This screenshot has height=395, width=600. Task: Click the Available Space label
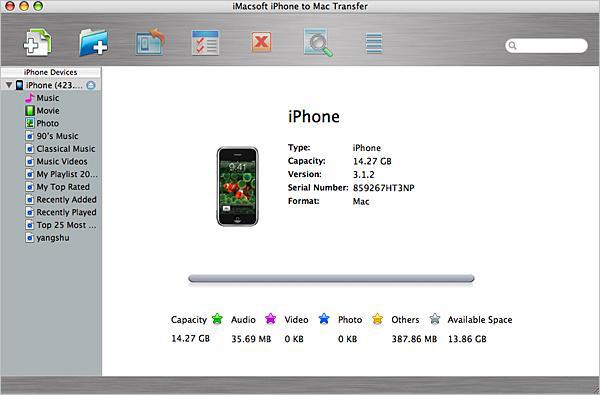480,320
